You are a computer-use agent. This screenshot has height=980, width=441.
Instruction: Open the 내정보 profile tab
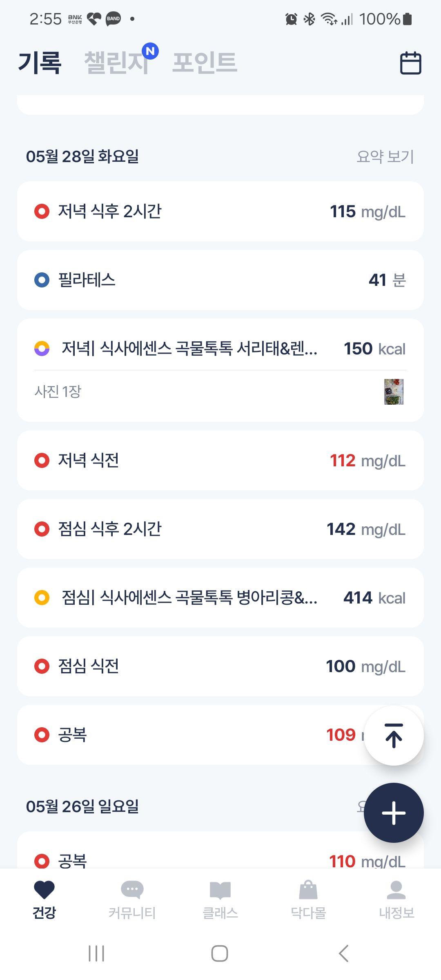coord(396,899)
